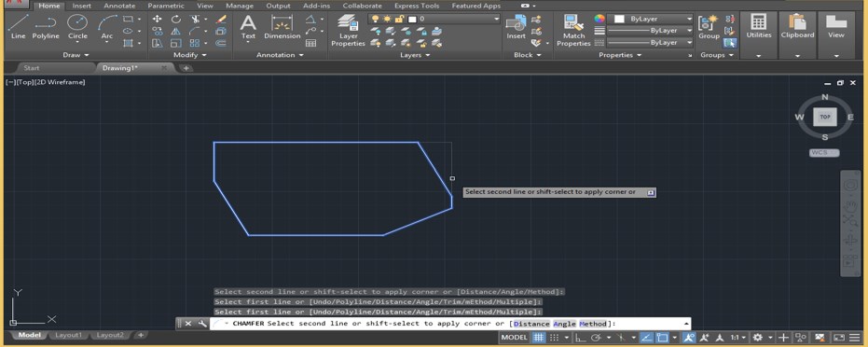Expand the Clipboard panel
This screenshot has height=347, width=868.
point(798,56)
